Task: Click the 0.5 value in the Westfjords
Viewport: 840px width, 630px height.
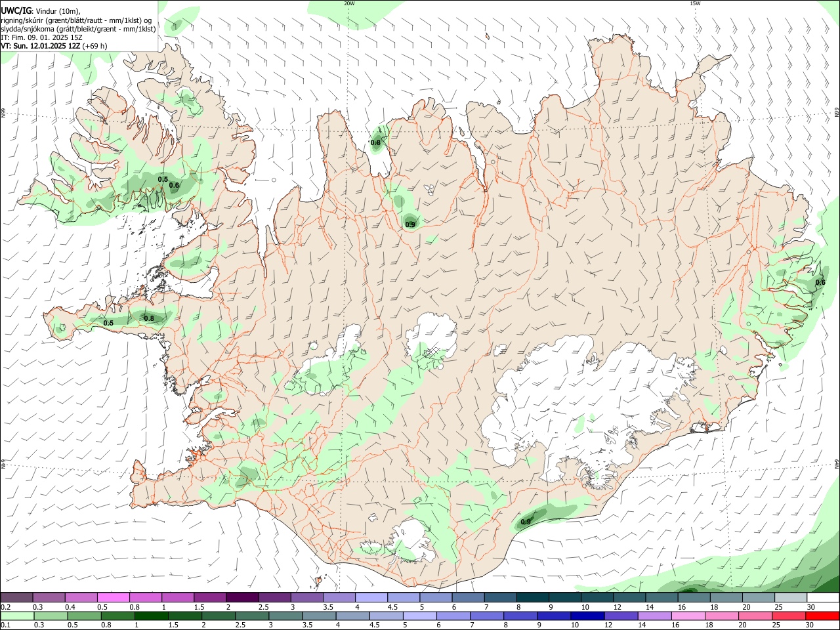Action: (163, 179)
